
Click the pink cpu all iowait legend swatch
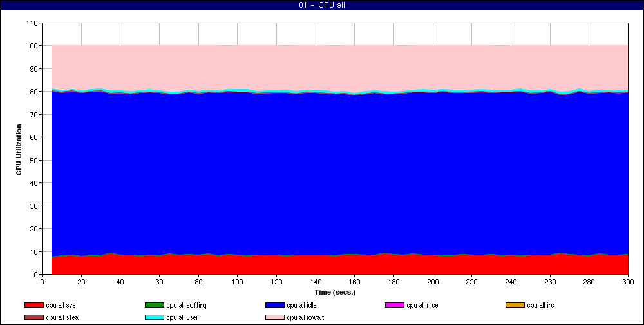click(275, 318)
